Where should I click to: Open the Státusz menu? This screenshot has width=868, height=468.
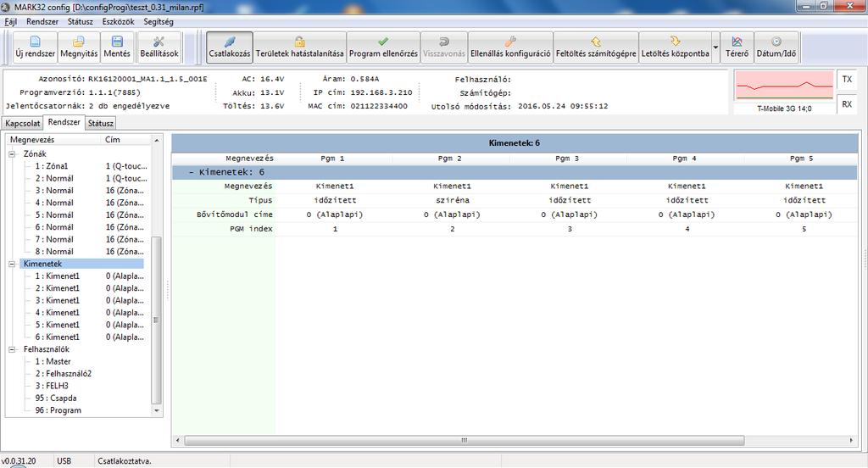(x=81, y=21)
